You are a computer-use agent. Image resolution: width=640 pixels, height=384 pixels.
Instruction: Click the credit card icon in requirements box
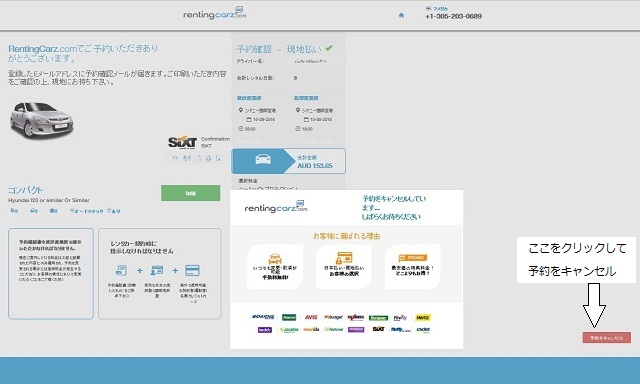coord(192,270)
